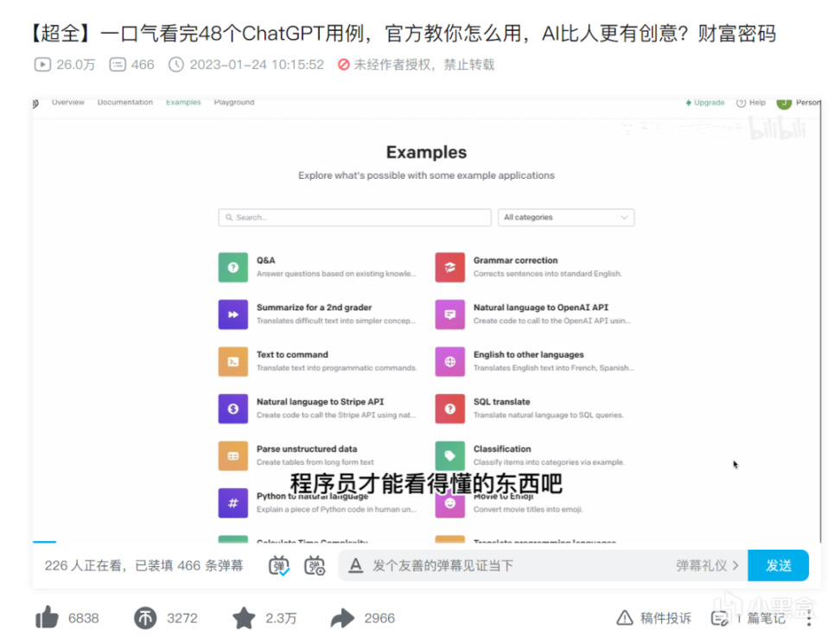840x643 pixels.
Task: Click the publish date clock icon
Action: (x=175, y=64)
